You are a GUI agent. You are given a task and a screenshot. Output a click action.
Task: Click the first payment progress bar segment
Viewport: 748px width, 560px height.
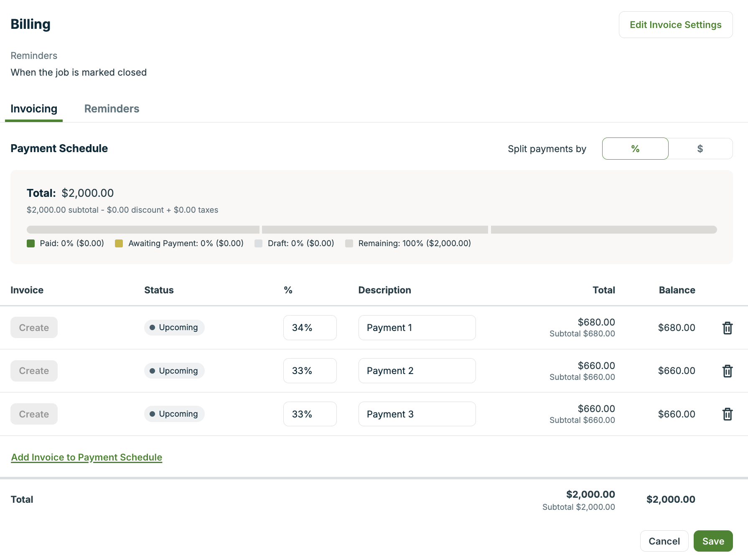pos(143,230)
